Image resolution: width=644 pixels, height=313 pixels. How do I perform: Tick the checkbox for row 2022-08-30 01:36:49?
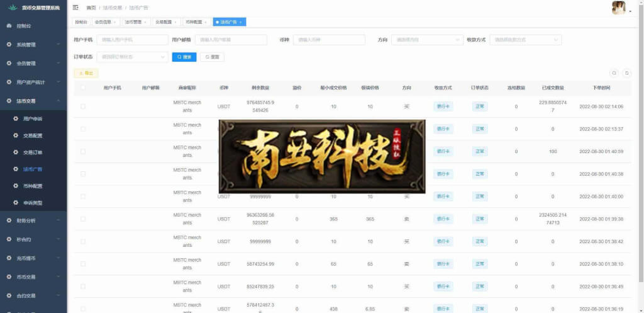pos(83,287)
